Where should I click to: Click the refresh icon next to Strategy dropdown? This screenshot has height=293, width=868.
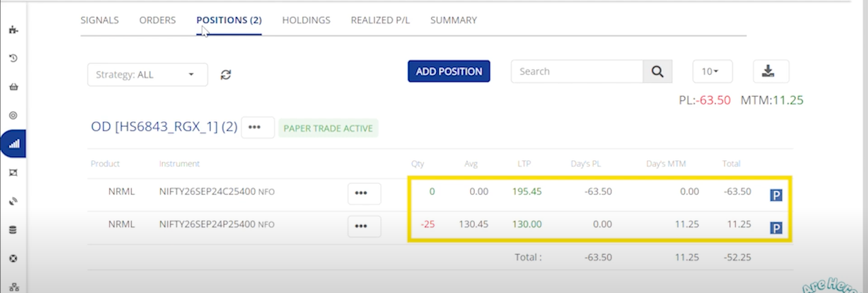pyautogui.click(x=226, y=75)
